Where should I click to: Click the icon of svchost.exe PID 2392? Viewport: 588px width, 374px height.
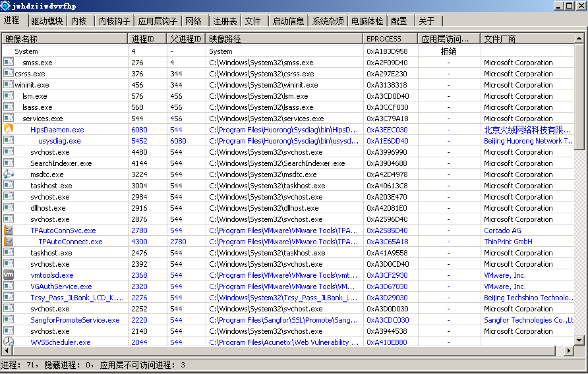[x=9, y=263]
